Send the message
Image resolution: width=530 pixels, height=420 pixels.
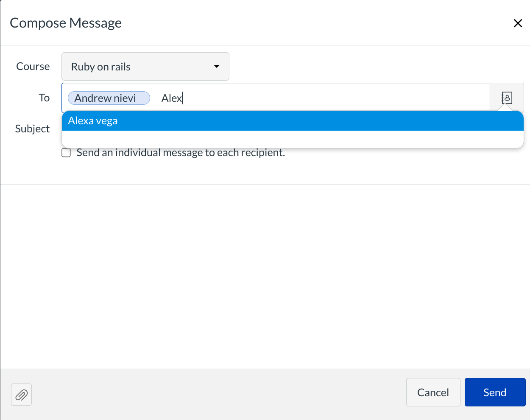point(495,392)
